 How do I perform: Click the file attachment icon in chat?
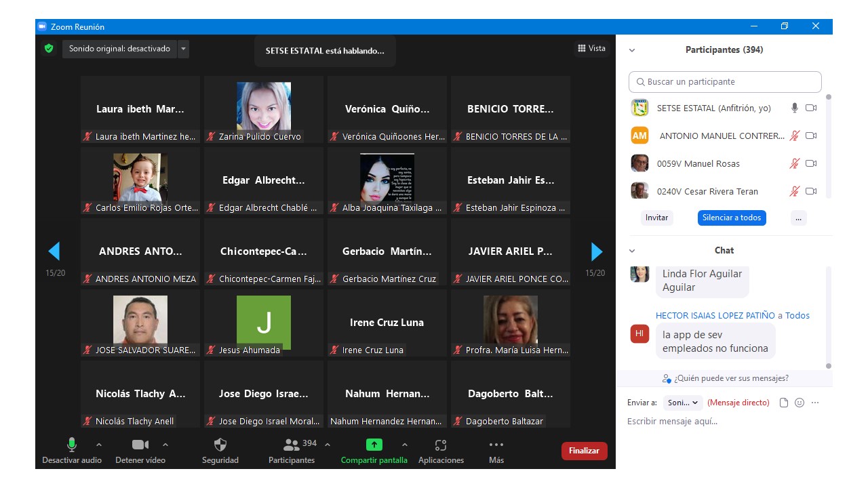[784, 403]
